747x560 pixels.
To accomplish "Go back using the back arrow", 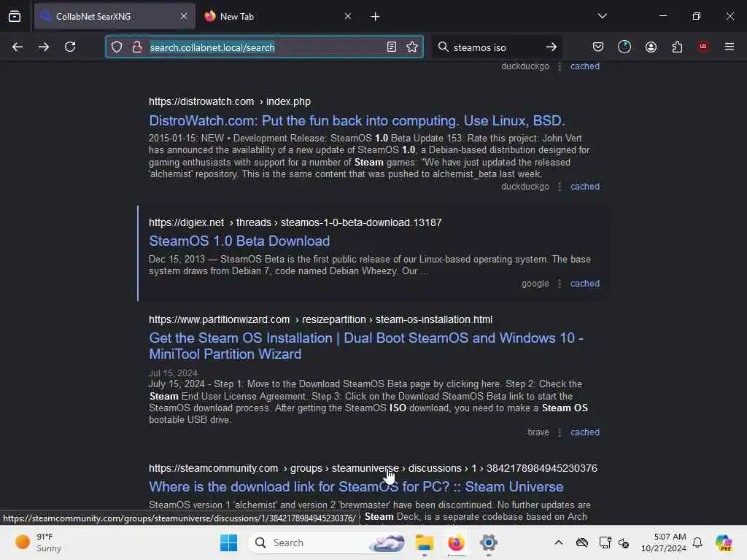I will click(x=18, y=47).
